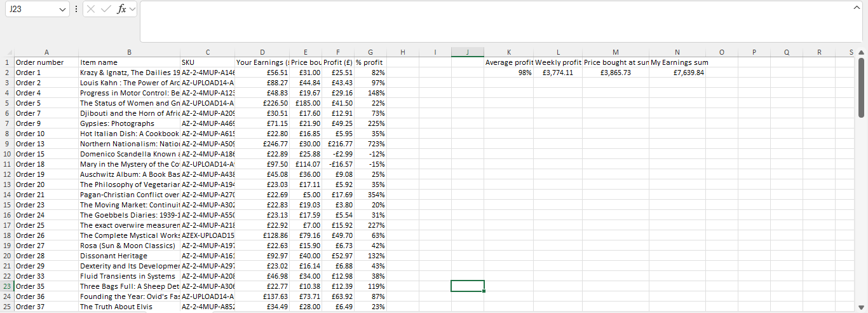
Task: Select column G header
Action: tap(370, 52)
